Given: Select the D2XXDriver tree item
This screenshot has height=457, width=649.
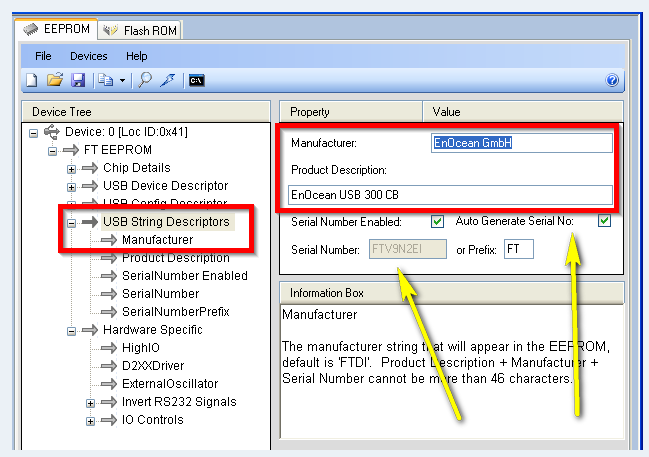Looking at the screenshot, I should (153, 366).
